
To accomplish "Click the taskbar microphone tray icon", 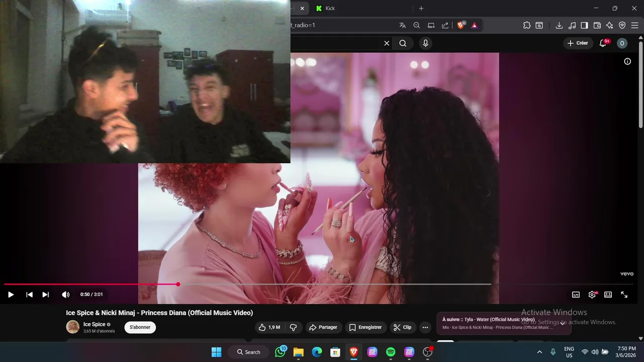I will (553, 352).
